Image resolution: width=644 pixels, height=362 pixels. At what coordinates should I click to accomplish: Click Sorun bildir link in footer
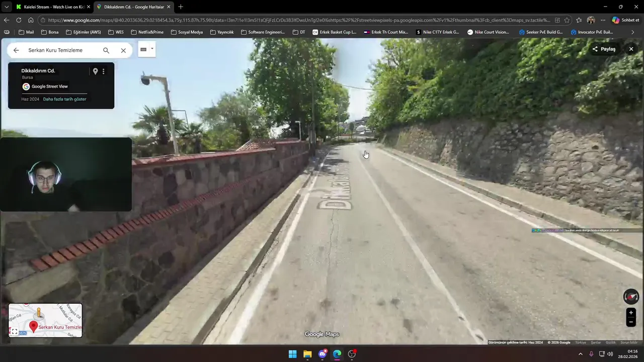click(x=629, y=342)
